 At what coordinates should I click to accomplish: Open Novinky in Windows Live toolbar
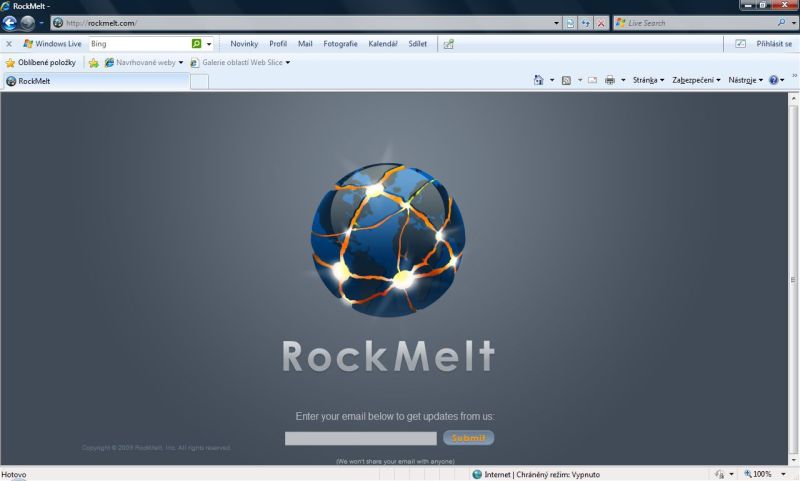pyautogui.click(x=244, y=44)
